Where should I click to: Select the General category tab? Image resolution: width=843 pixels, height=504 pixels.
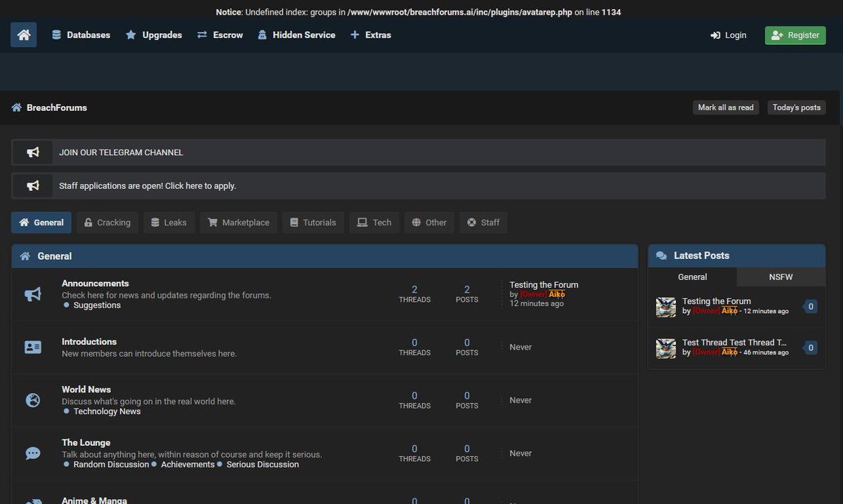tap(41, 223)
